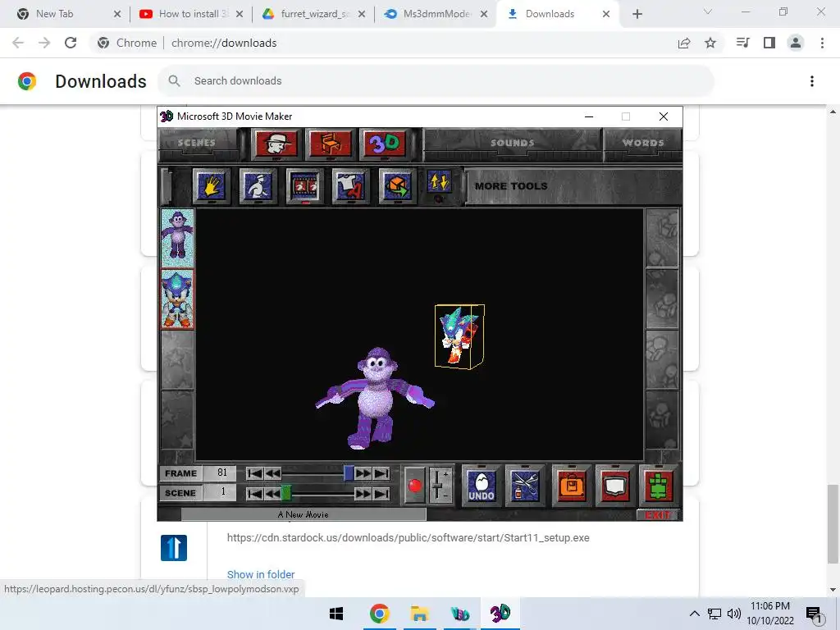Open the 3D words tool icon
Screen dimensions: 840x630
point(384,144)
